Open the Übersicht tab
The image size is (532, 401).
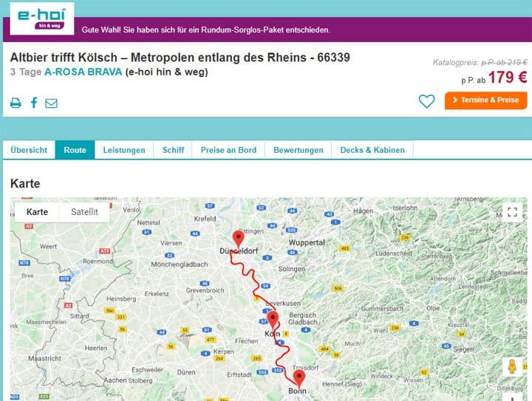point(29,150)
